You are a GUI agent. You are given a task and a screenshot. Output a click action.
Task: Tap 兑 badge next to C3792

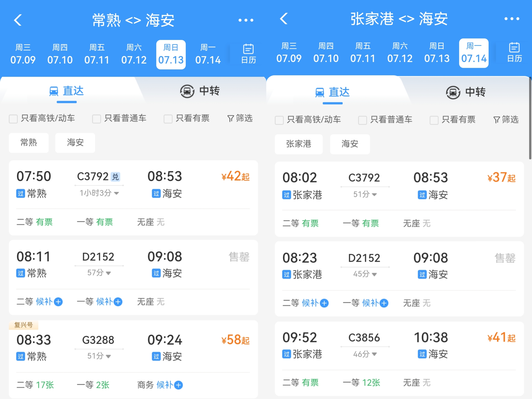pyautogui.click(x=115, y=177)
